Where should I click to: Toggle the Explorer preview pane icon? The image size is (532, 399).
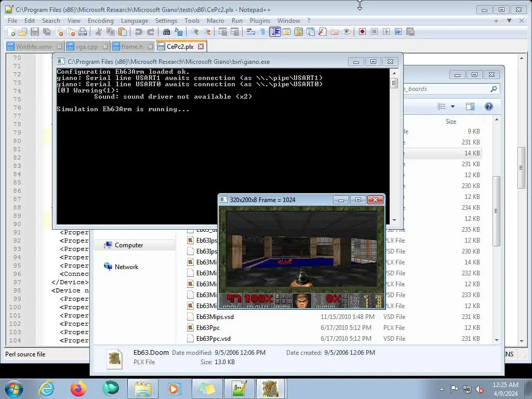(x=470, y=107)
